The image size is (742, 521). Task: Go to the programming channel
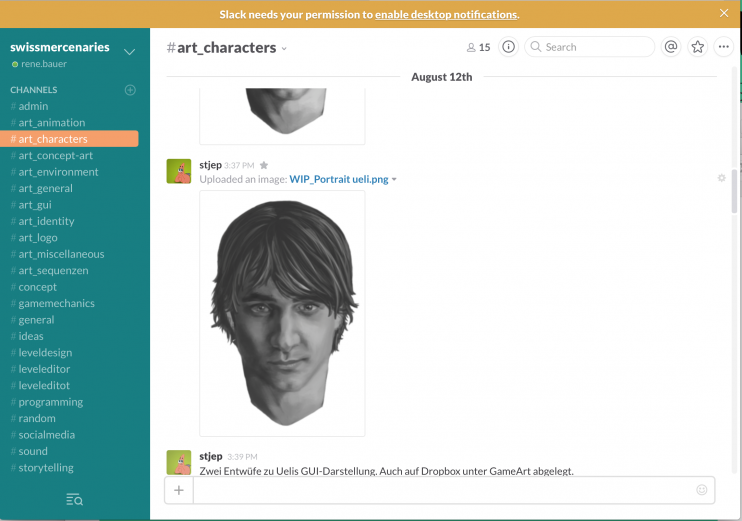pyautogui.click(x=51, y=402)
